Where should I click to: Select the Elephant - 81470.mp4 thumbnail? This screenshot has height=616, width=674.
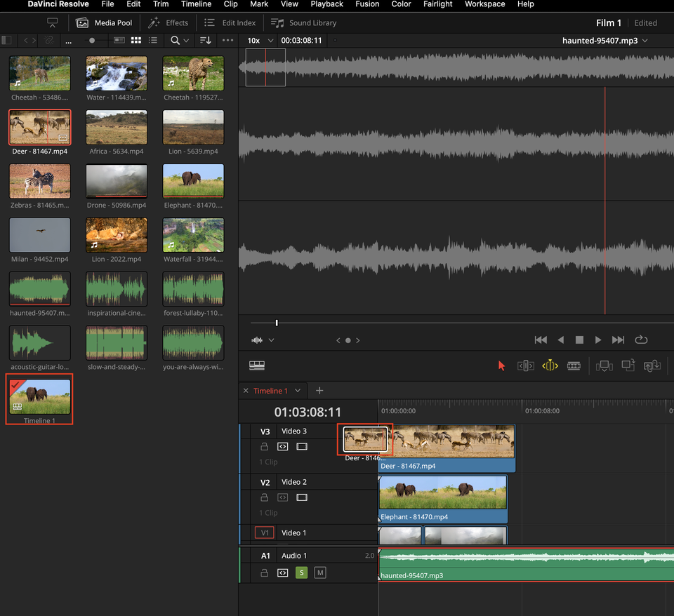tap(193, 180)
